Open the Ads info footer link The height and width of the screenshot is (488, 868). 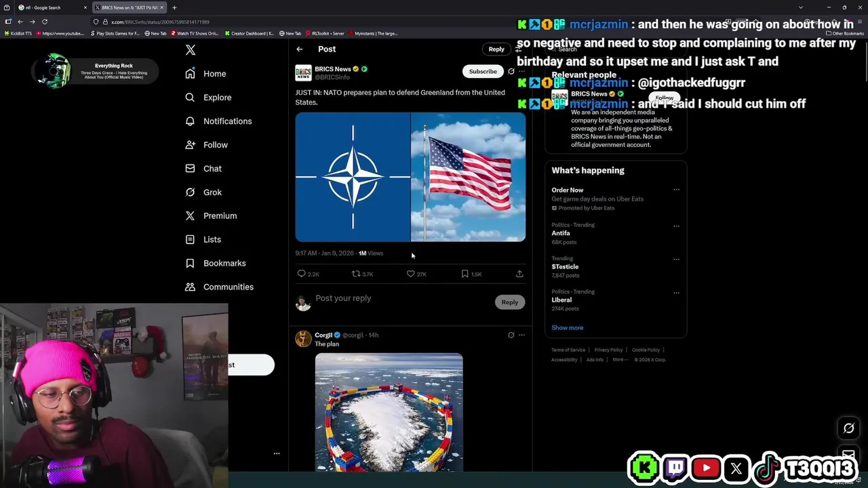(x=595, y=360)
